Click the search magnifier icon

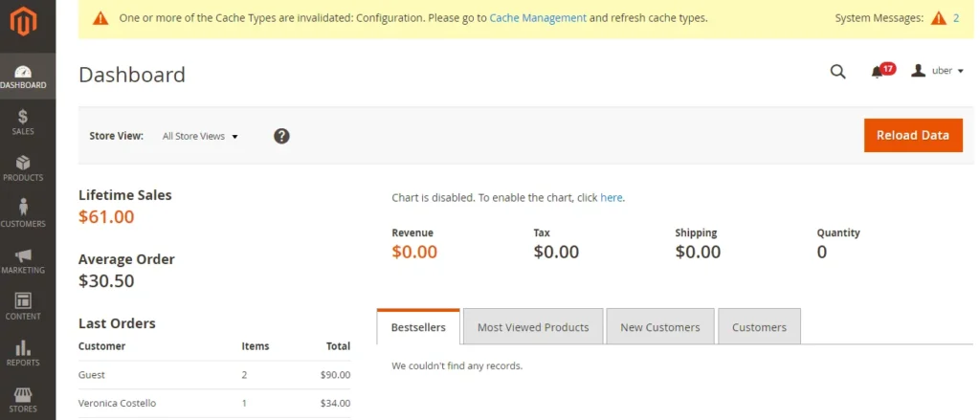[x=837, y=72]
